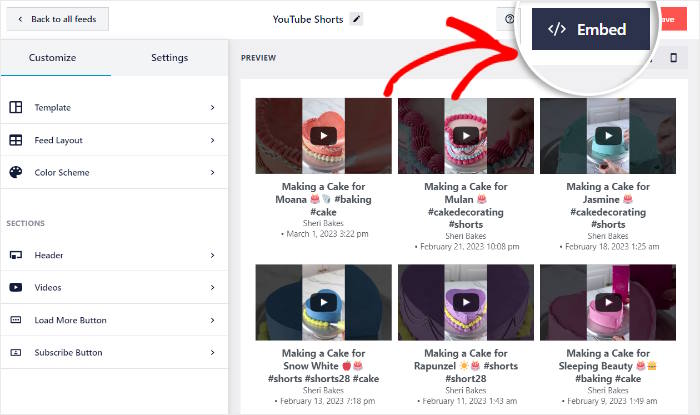Click the SECTIONS heading label
700x415 pixels.
coord(25,223)
